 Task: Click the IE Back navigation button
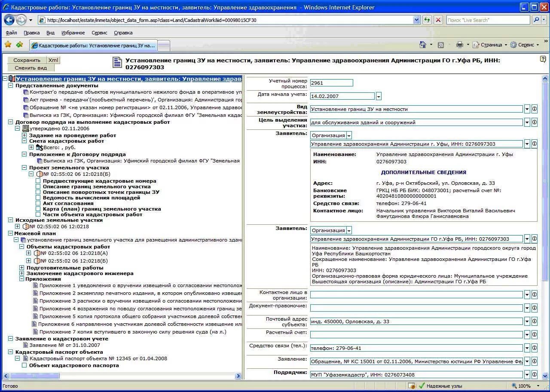(9, 20)
